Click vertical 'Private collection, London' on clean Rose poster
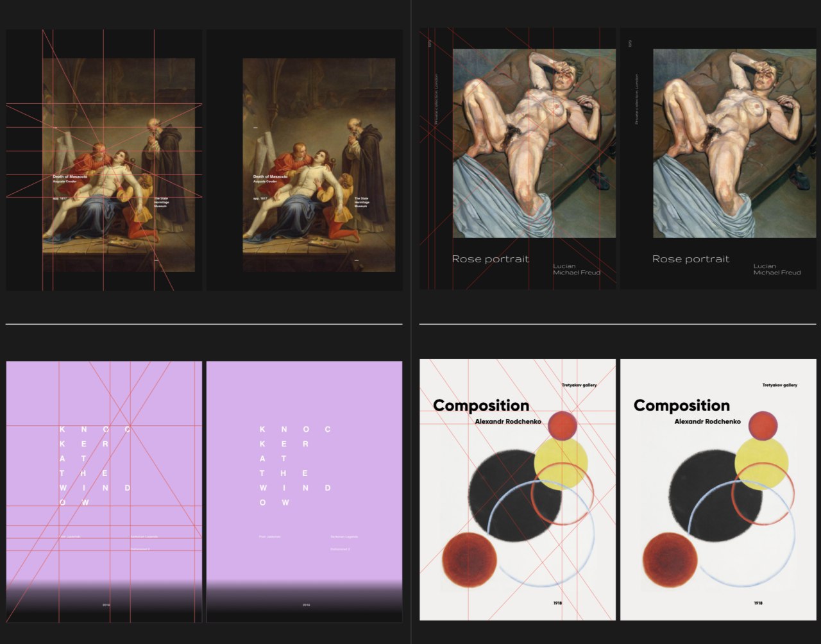The height and width of the screenshot is (644, 821). 637,99
